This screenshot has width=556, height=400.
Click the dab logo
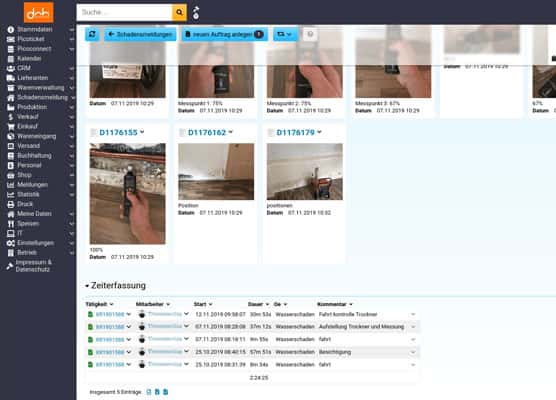point(39,12)
